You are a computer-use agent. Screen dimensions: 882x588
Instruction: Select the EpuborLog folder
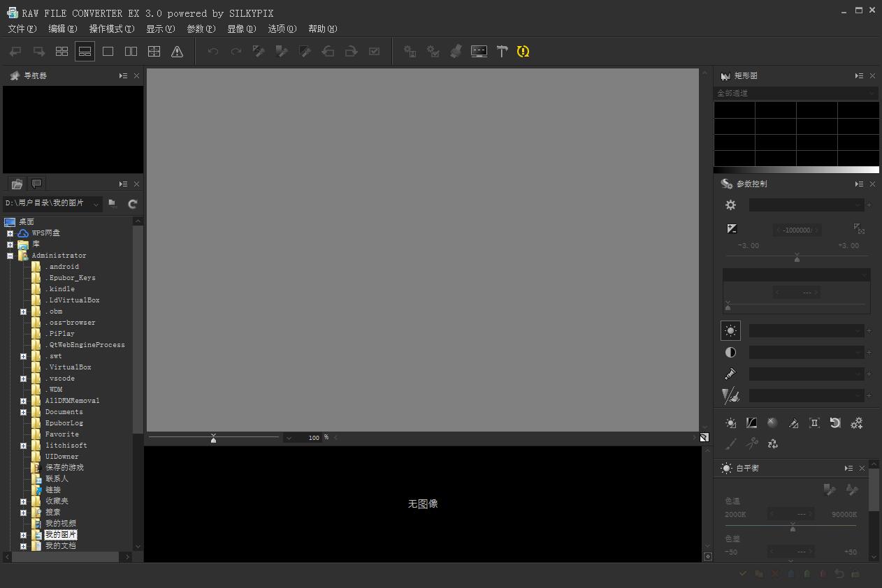coord(64,423)
